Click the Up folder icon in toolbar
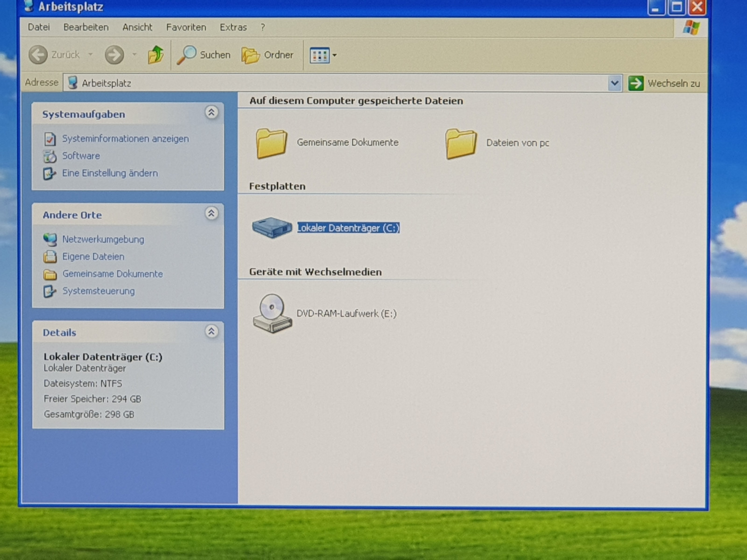747x560 pixels. pos(155,55)
